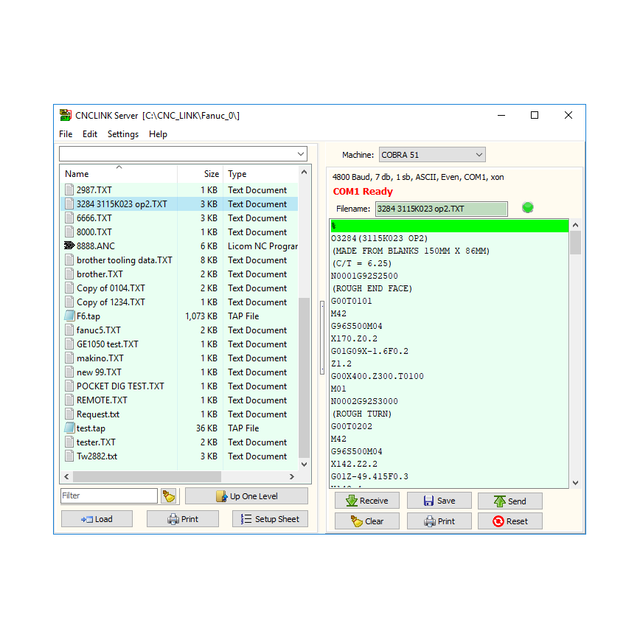
Task: Click program line (ROUGH END FACE)
Action: pyautogui.click(x=372, y=289)
